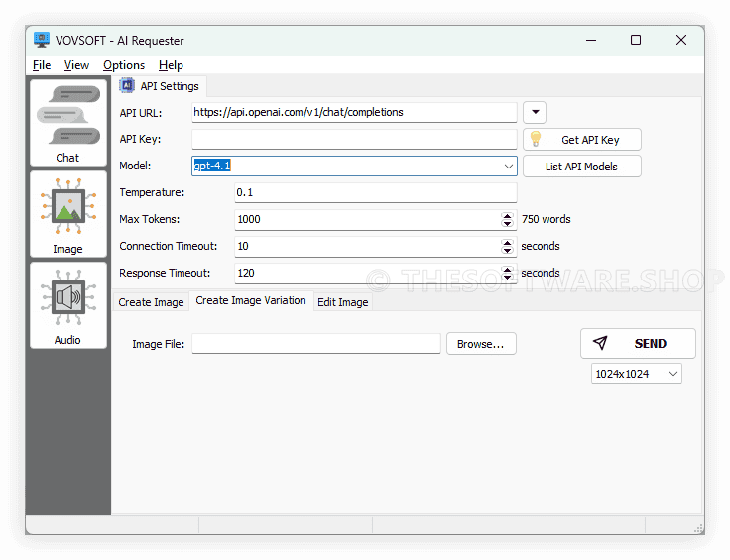This screenshot has height=560, width=730.
Task: Click the AI icon on API Settings tab
Action: 127,86
